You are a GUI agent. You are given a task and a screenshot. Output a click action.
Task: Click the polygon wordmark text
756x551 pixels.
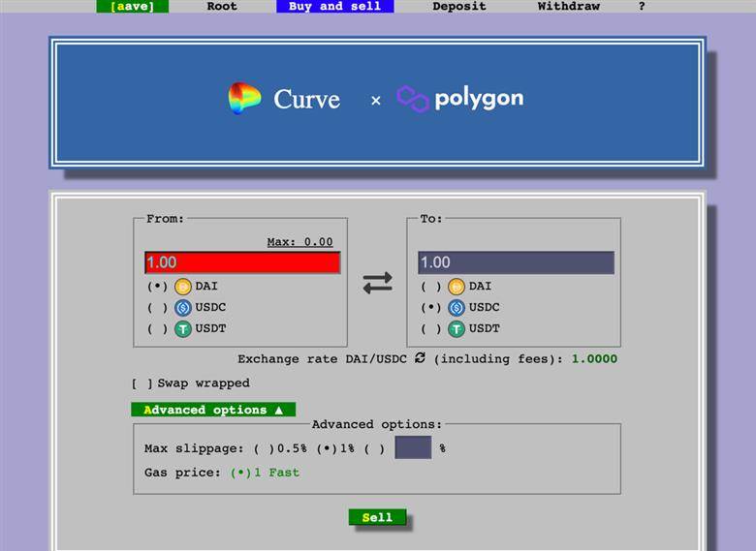pyautogui.click(x=479, y=99)
